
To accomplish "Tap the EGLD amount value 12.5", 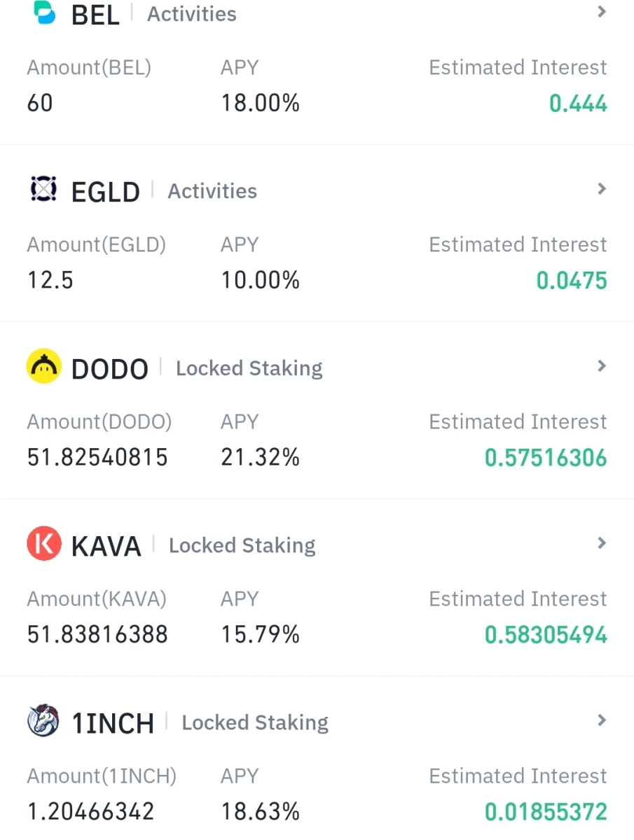I will point(50,281).
